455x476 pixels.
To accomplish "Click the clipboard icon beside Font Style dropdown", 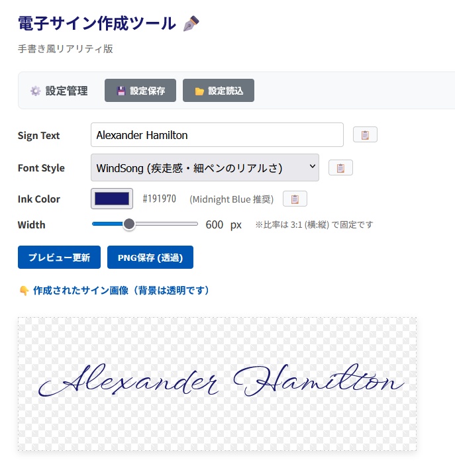I will (340, 168).
